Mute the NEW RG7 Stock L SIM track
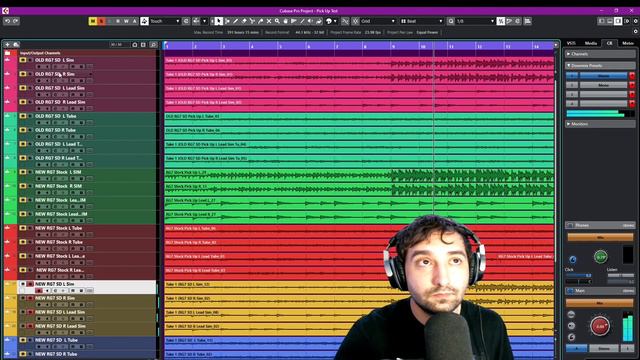The width and height of the screenshot is (640, 360). tap(23, 172)
